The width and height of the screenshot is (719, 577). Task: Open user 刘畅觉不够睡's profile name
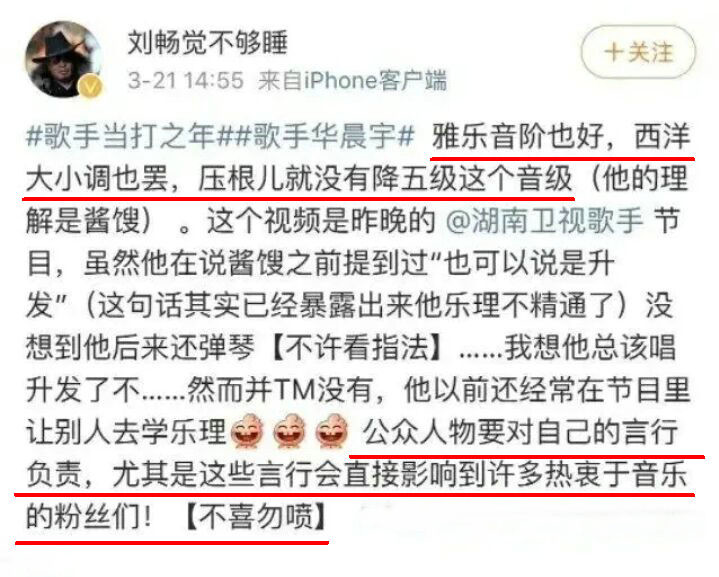click(x=207, y=43)
